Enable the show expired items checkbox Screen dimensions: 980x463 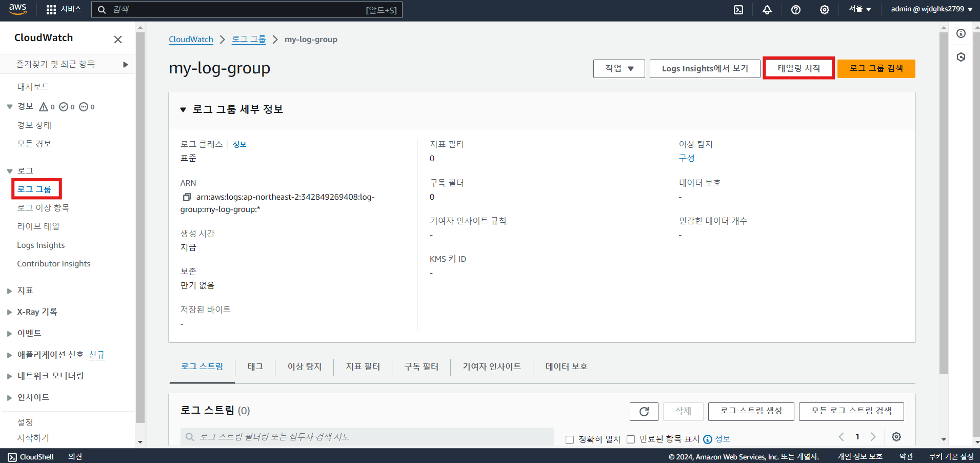(631, 439)
